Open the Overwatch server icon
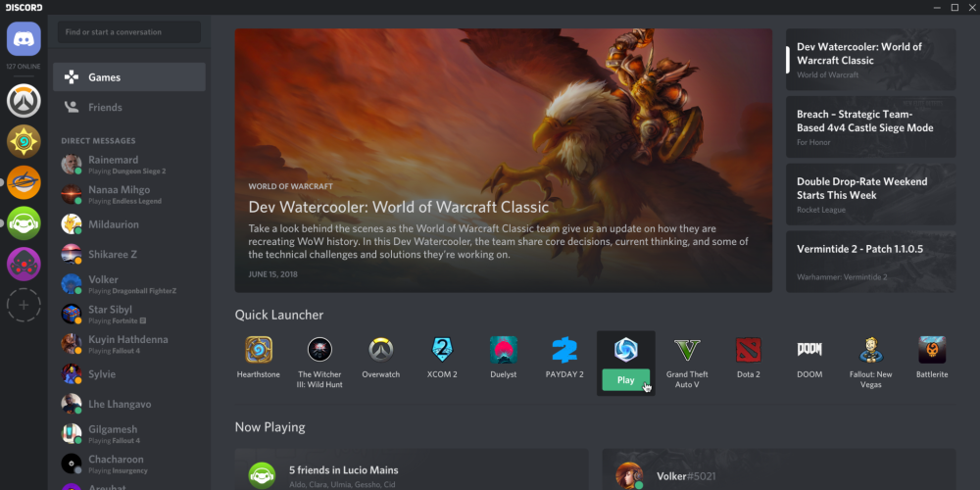This screenshot has width=980, height=490. tap(24, 101)
